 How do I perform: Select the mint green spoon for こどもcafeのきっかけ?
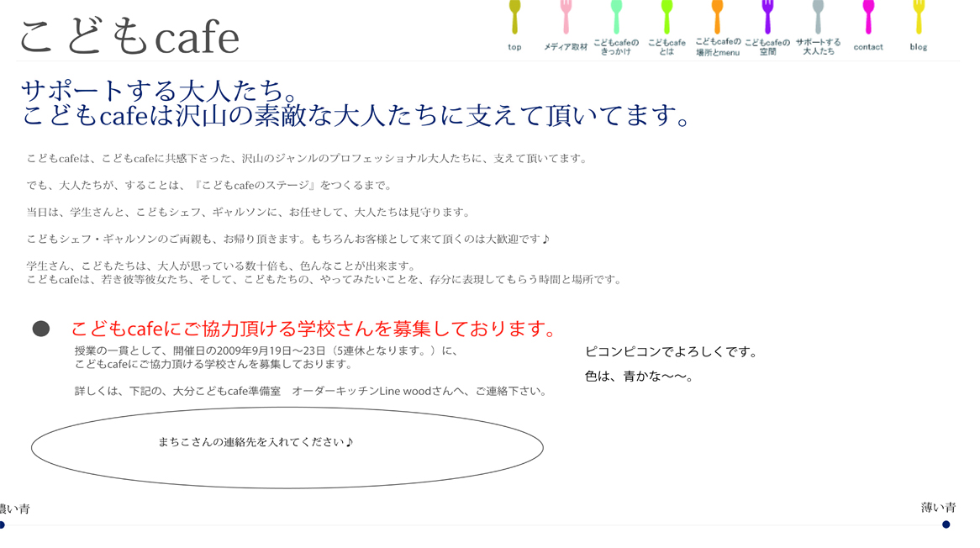click(616, 15)
